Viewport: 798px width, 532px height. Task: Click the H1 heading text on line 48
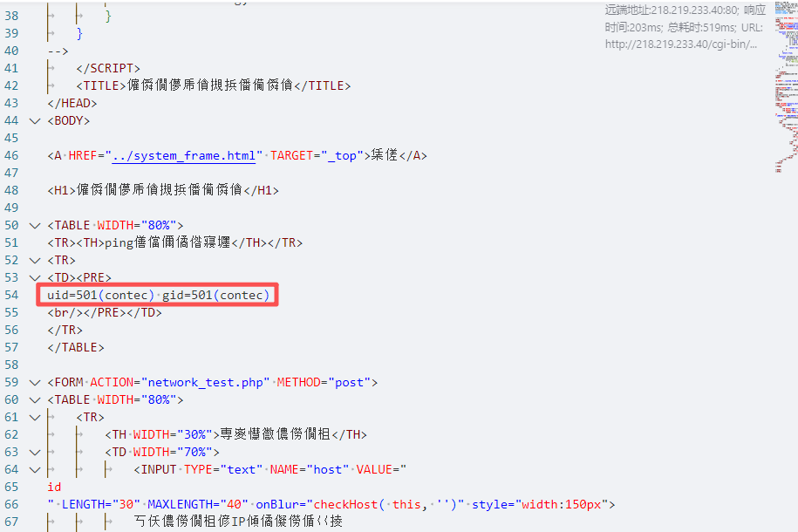pos(160,190)
